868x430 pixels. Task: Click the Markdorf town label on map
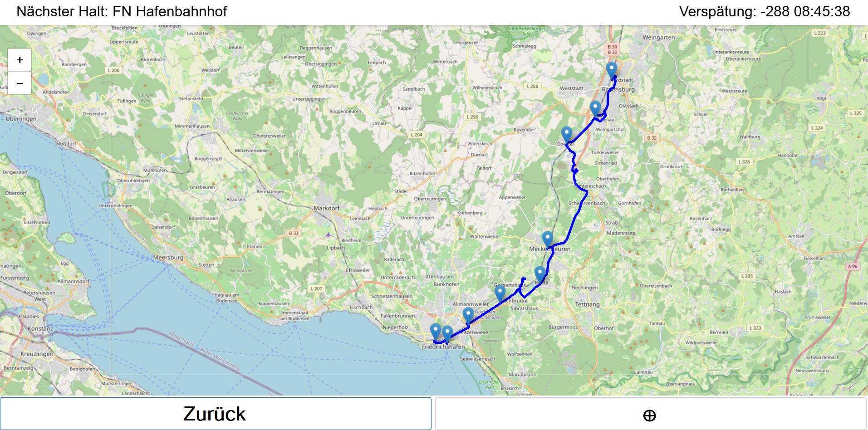click(327, 208)
